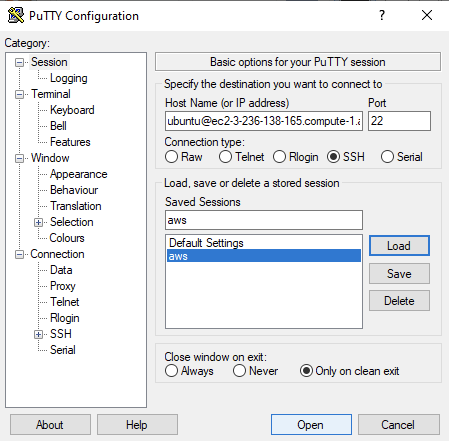Viewport: 449px width, 441px height.
Task: Collapse the Connection category
Action: [20, 255]
